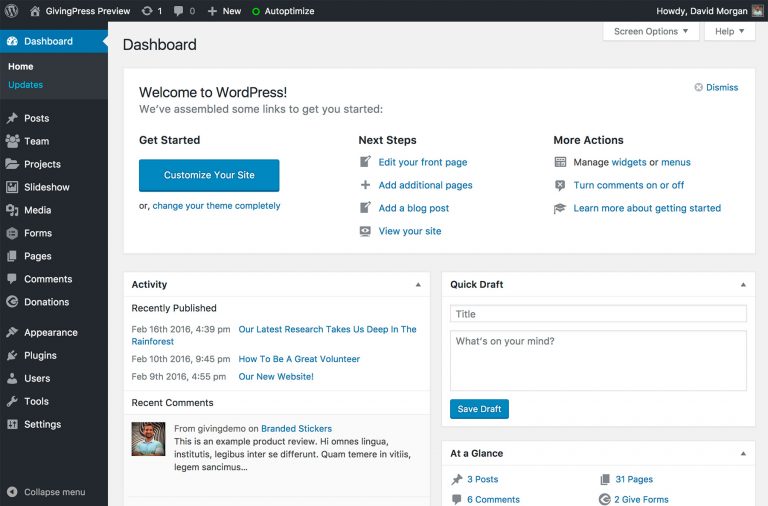The width and height of the screenshot is (768, 506).
Task: Click the Dismiss circle-x icon
Action: pos(698,87)
